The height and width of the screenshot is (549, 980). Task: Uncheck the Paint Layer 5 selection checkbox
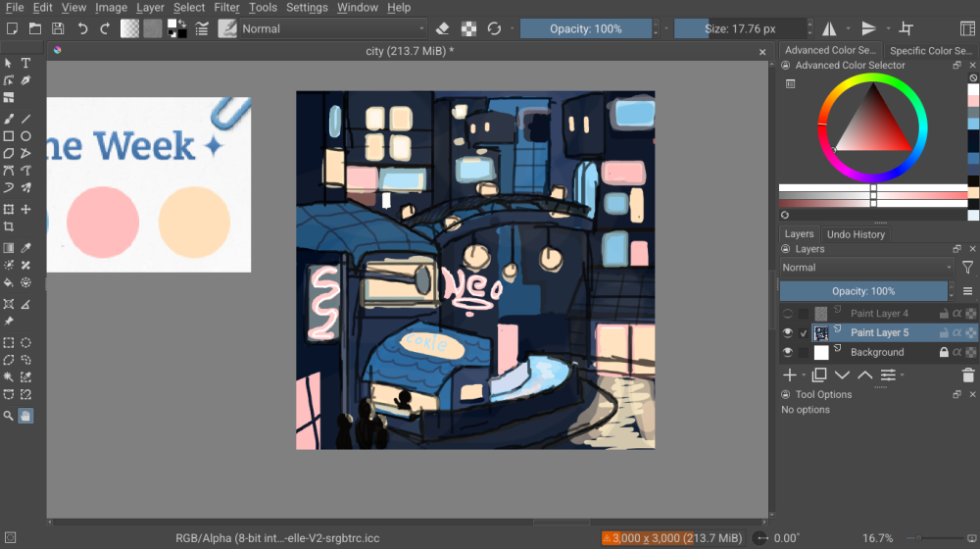pyautogui.click(x=804, y=333)
